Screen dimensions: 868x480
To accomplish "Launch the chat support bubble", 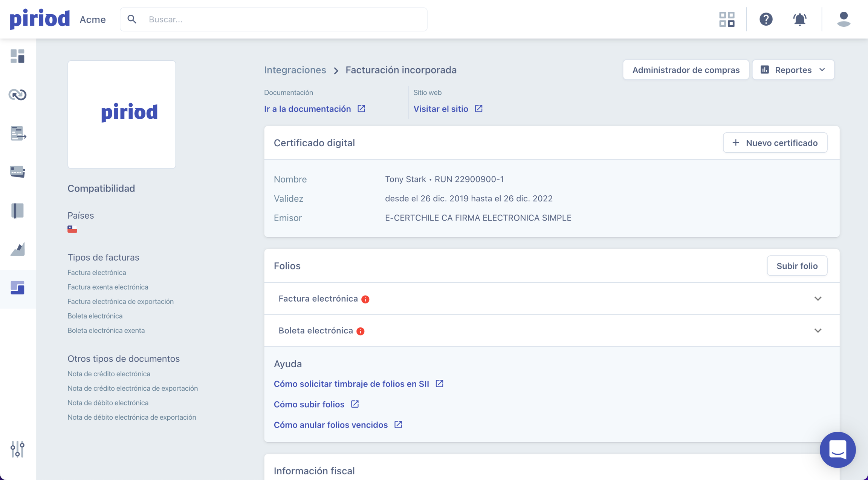I will click(x=837, y=449).
